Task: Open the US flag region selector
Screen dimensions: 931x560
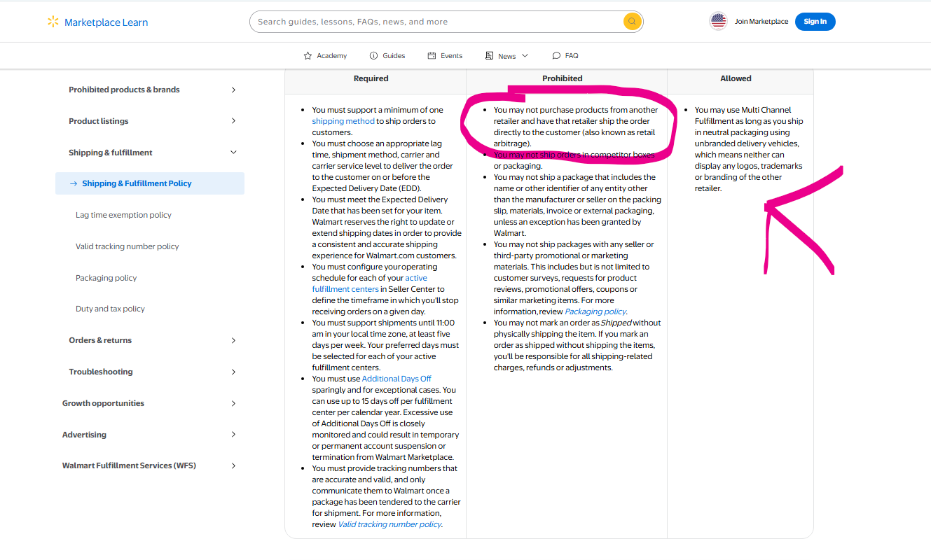Action: coord(719,22)
